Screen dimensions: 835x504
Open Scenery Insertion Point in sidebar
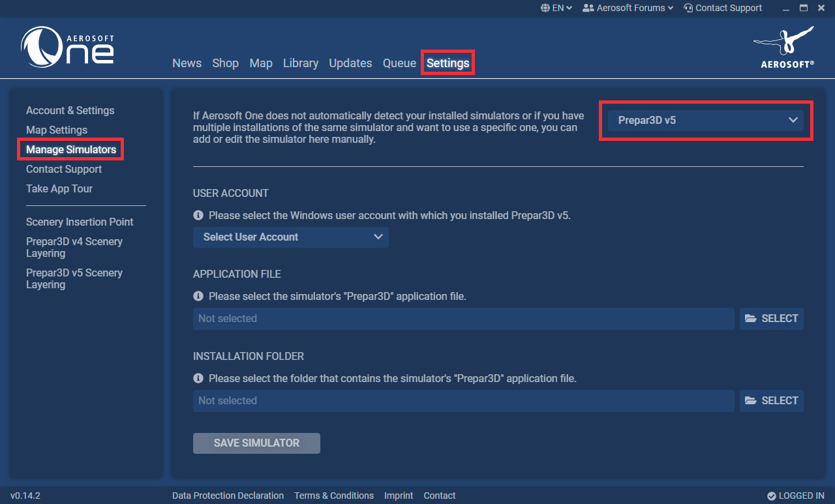pyautogui.click(x=80, y=222)
